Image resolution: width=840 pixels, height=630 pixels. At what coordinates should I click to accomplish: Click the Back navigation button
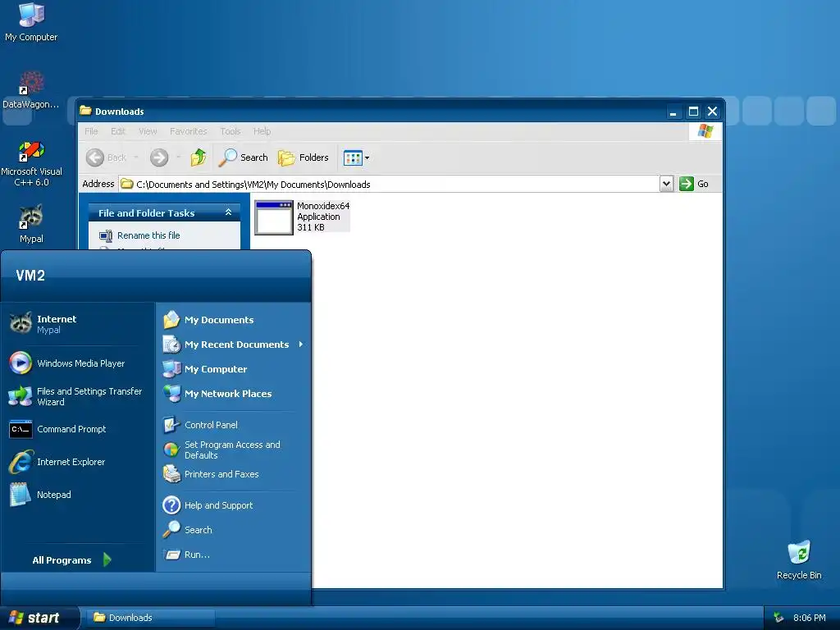pos(107,157)
